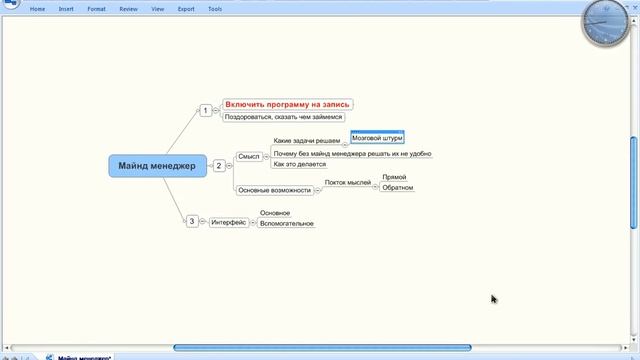Viewport: 640px width, 360px height.
Task: Open the Export ribbon tab
Action: coord(186,9)
